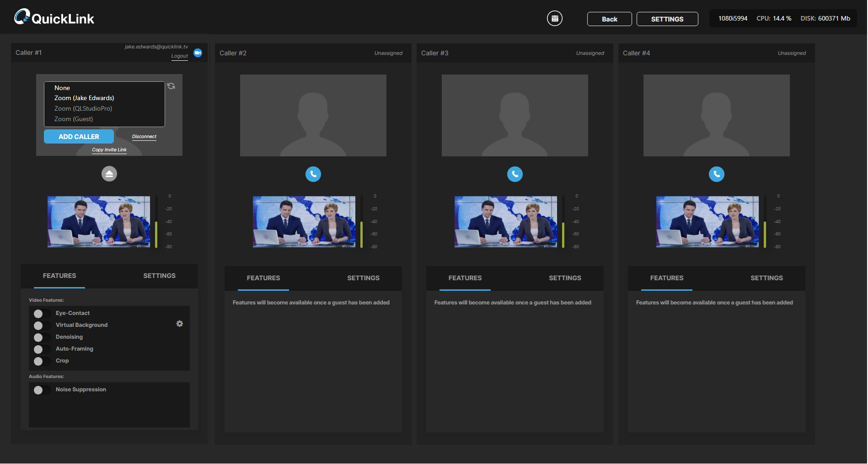Click the Zoom camera icon for Caller #1
The width and height of the screenshot is (868, 464).
(198, 53)
